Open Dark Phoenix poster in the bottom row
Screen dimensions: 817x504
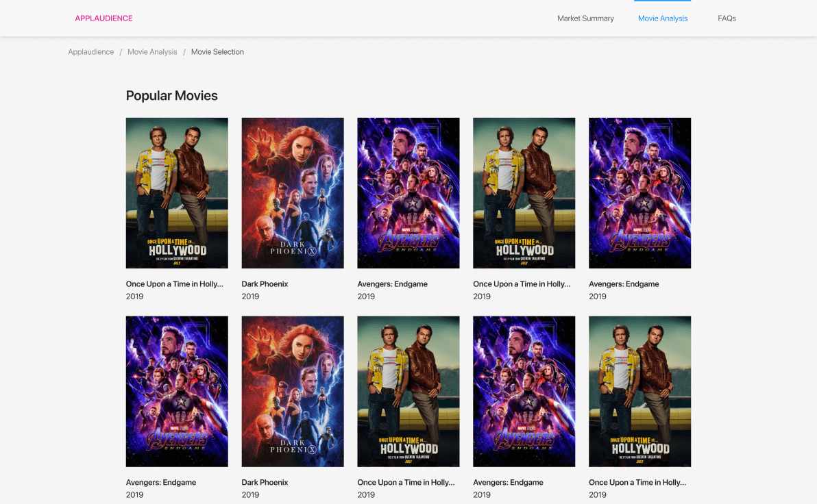pyautogui.click(x=292, y=391)
